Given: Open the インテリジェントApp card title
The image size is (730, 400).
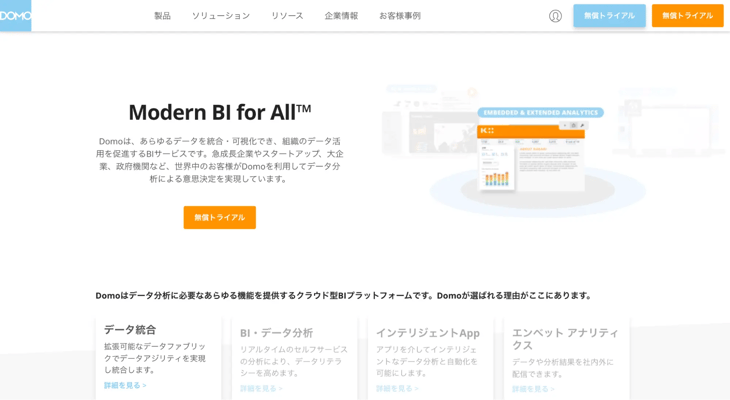Looking at the screenshot, I should pyautogui.click(x=428, y=333).
